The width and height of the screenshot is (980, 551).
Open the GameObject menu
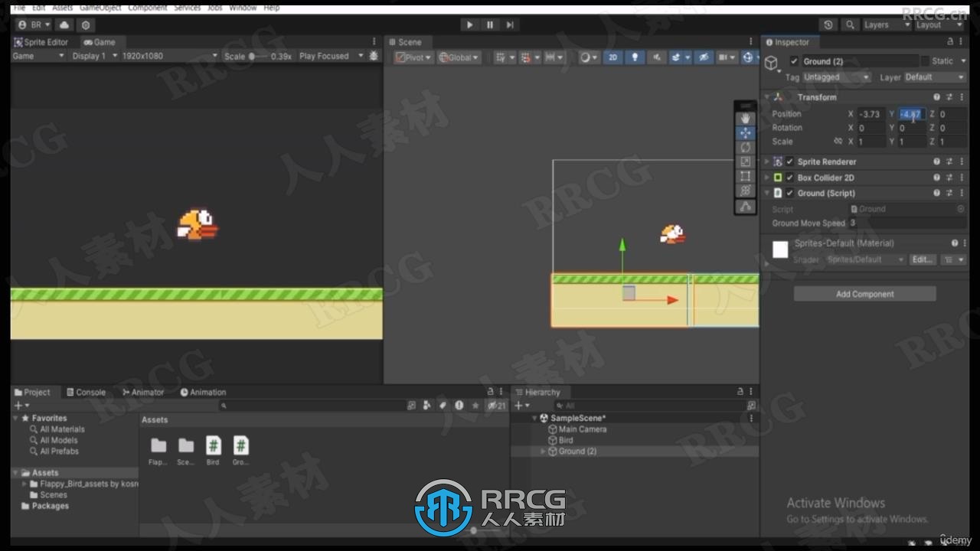(100, 7)
